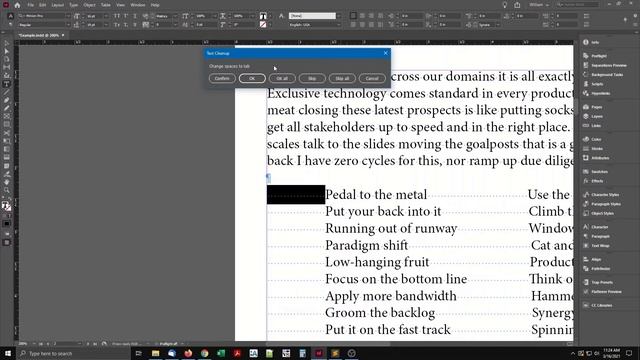
Task: Click Cancel in Text Cleanup dialog
Action: tap(372, 78)
